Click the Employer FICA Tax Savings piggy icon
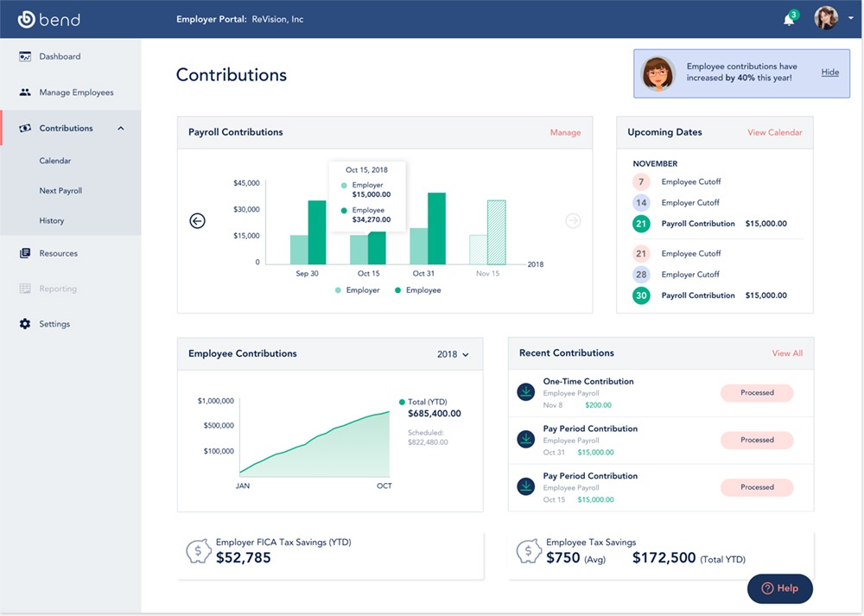The width and height of the screenshot is (864, 616). coord(199,551)
